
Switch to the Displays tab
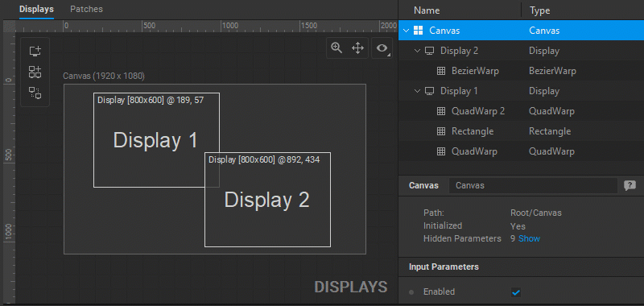pos(36,9)
